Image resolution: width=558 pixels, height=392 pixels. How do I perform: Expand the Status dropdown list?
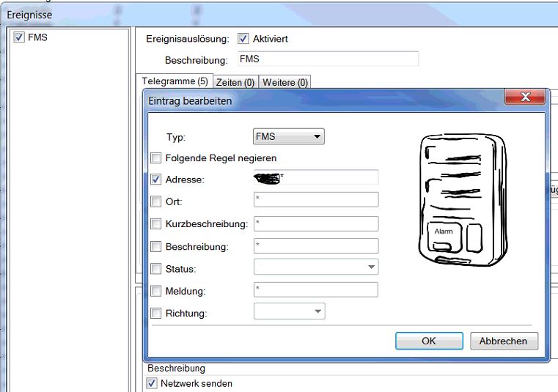371,268
